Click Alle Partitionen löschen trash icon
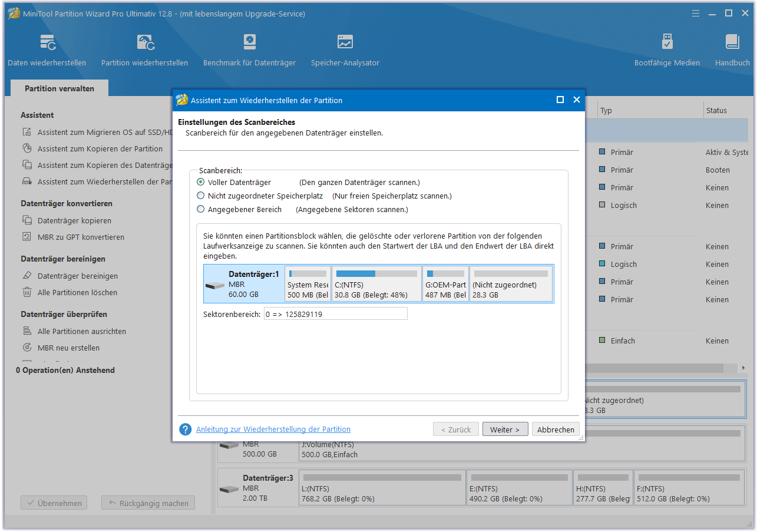 27,293
